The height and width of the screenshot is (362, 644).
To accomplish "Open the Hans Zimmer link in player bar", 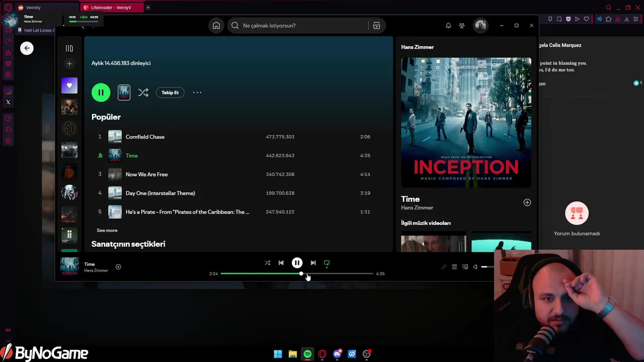I will coord(96,270).
